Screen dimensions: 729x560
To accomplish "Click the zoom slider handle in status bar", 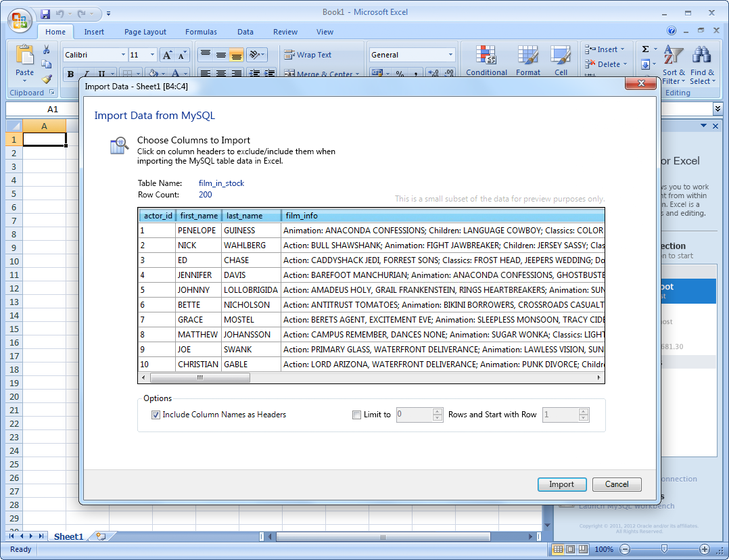I will 664,549.
